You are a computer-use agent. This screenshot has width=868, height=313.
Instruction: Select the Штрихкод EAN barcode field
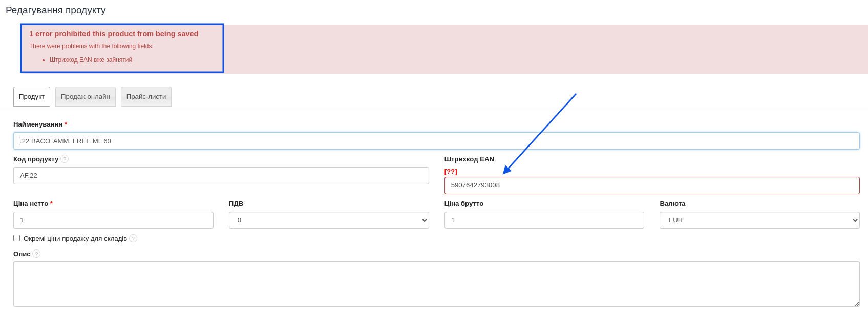(x=651, y=185)
